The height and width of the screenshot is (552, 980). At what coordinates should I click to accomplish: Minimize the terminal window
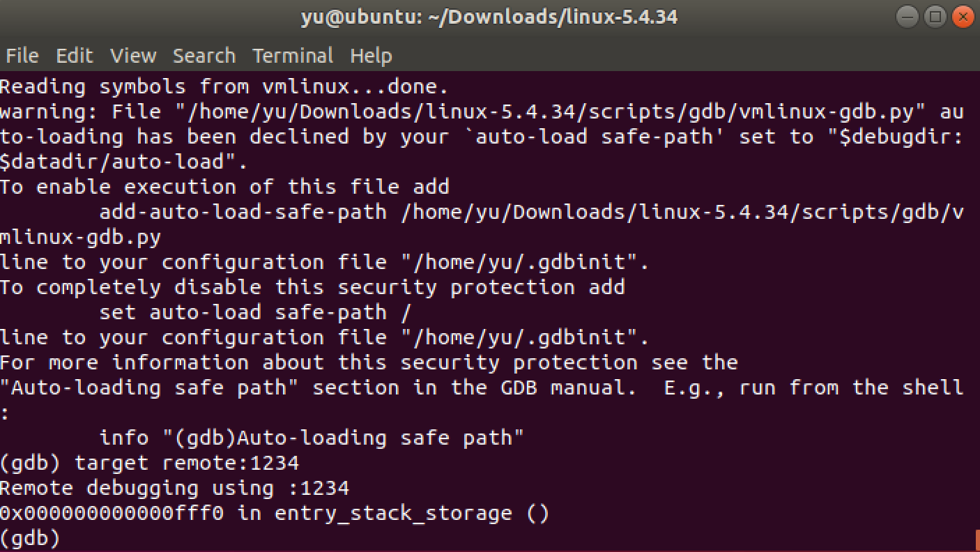[x=907, y=16]
